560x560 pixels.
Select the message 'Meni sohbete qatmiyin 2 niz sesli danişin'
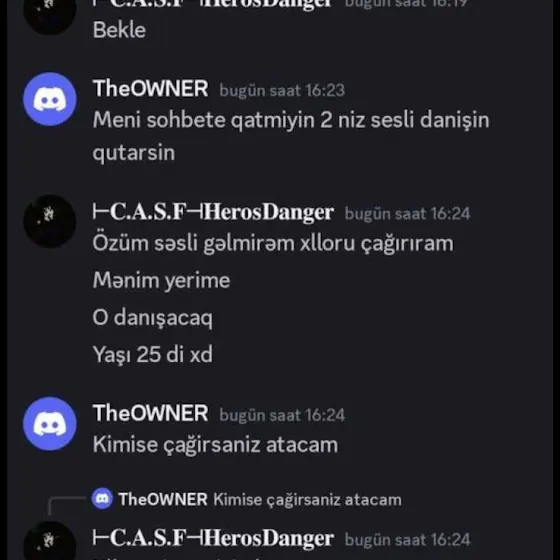pos(291,120)
